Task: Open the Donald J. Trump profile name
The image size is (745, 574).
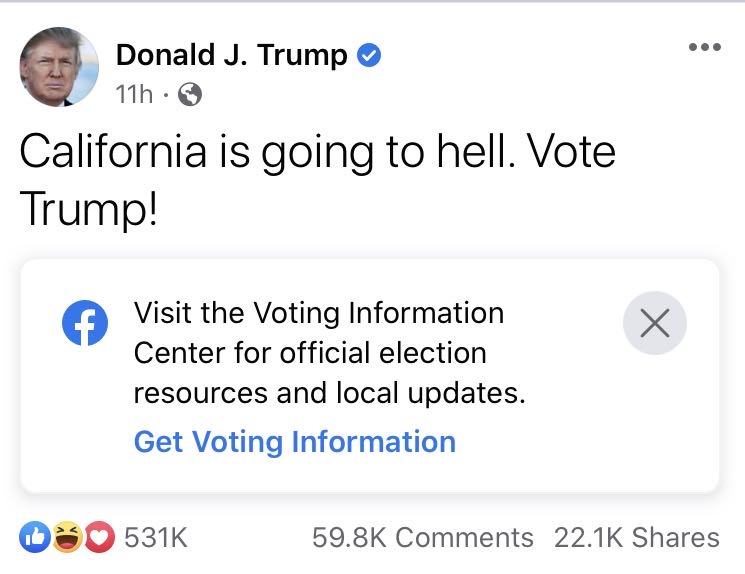Action: pyautogui.click(x=232, y=56)
